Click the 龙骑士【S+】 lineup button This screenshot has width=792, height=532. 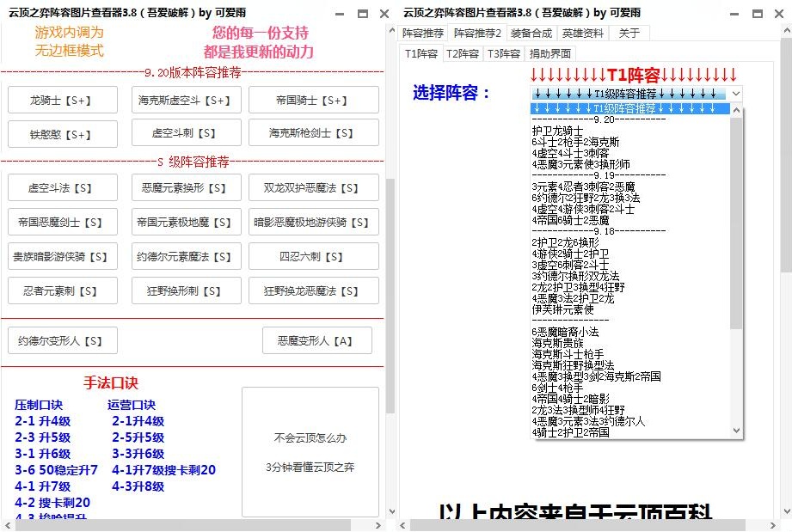click(62, 101)
